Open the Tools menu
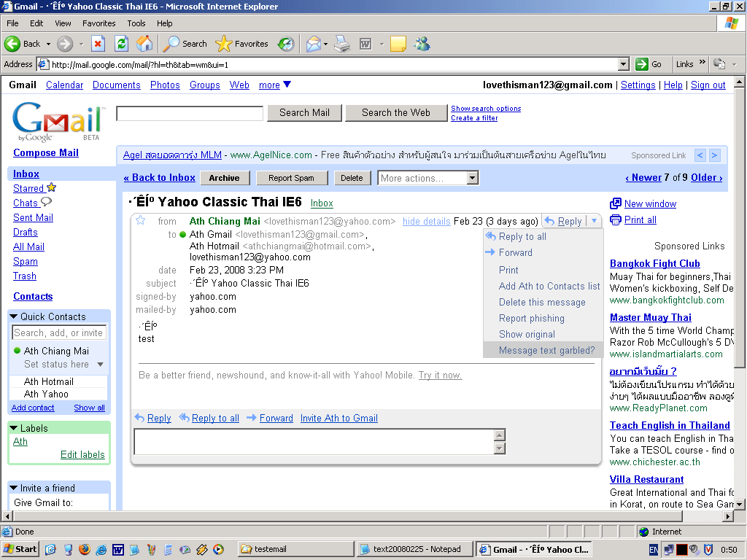This screenshot has height=560, width=747. pos(136,23)
